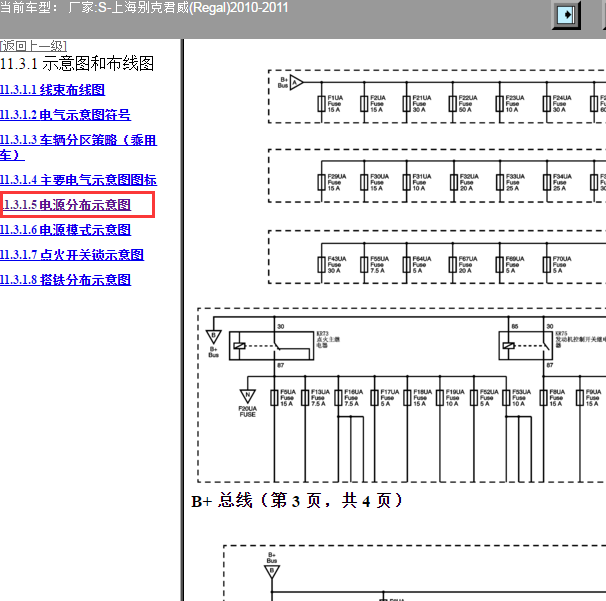Click the F30UA Fuse 15 A label
Viewport: 606px width, 601px height.
coord(379,182)
